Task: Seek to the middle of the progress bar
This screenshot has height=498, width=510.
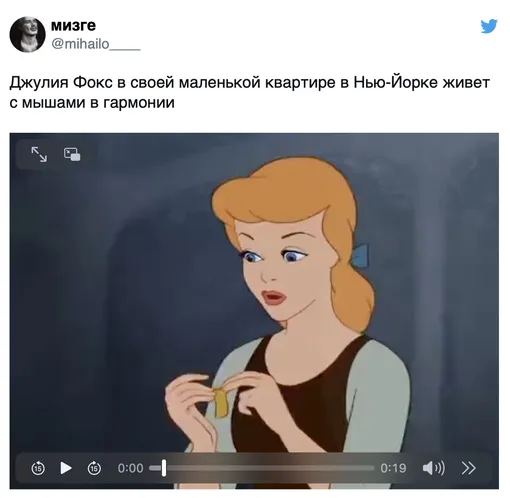Action: pyautogui.click(x=262, y=468)
